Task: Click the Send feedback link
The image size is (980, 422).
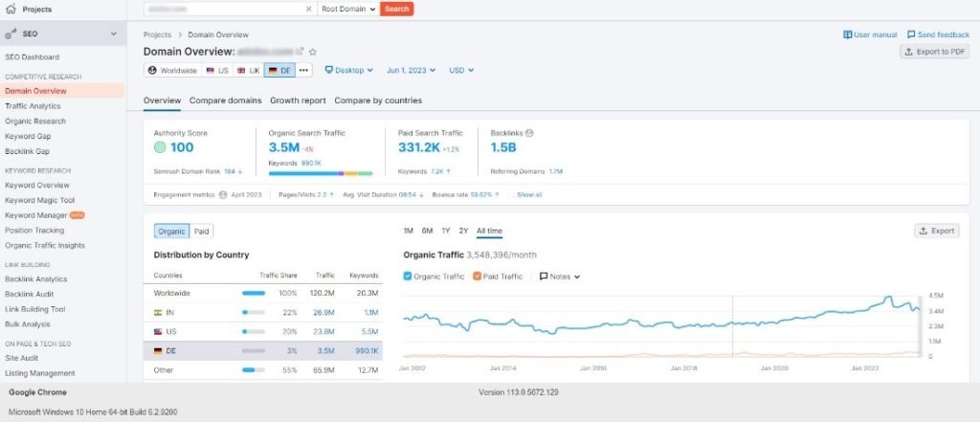Action: pos(938,35)
